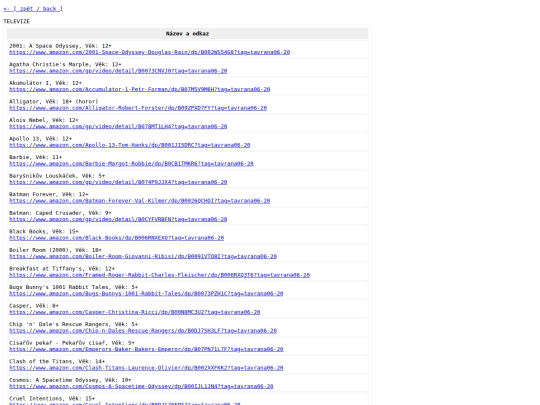Viewport: 540px width, 405px height.
Task: Select text 'Cosmos: A Spacetime Odyssey, Věk: 10+'
Action: (x=70, y=381)
